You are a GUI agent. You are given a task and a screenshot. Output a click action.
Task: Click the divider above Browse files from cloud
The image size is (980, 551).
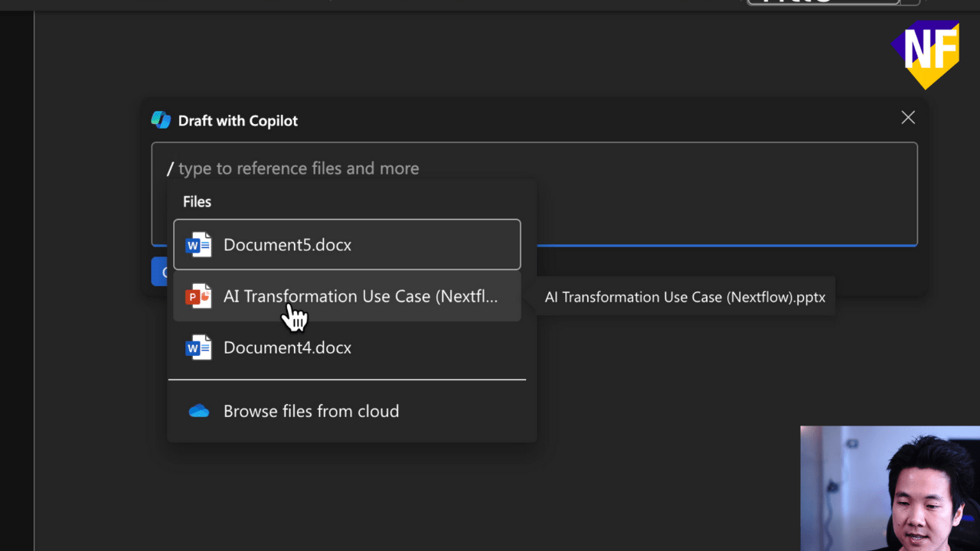coord(347,378)
